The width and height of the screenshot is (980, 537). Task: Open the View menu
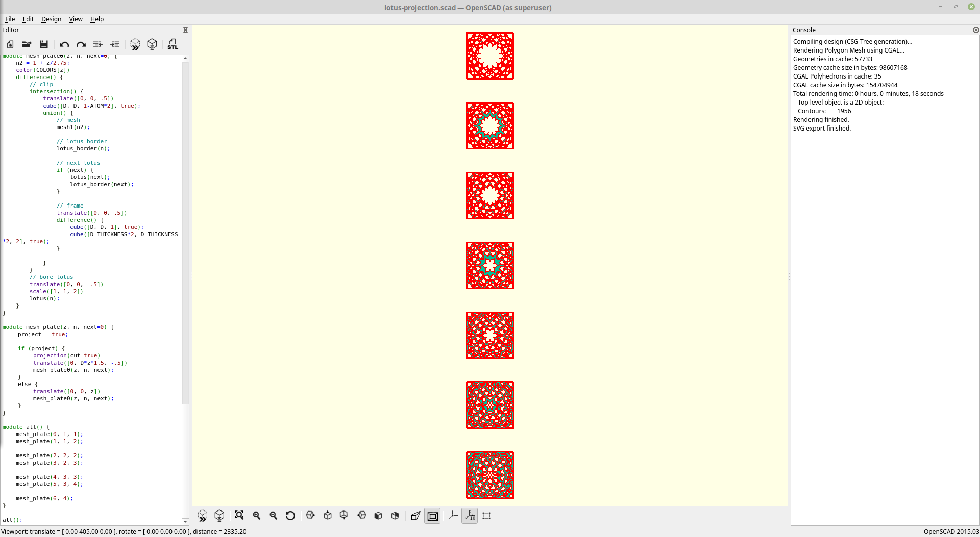[75, 19]
